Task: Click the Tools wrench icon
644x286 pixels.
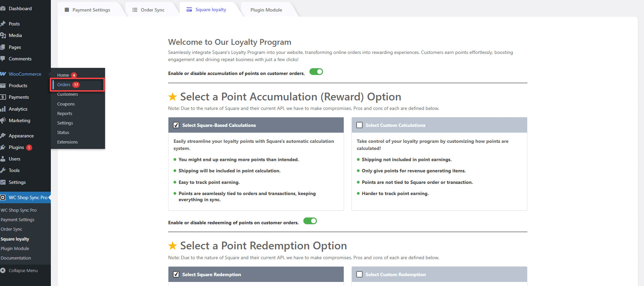Action: tap(3, 170)
